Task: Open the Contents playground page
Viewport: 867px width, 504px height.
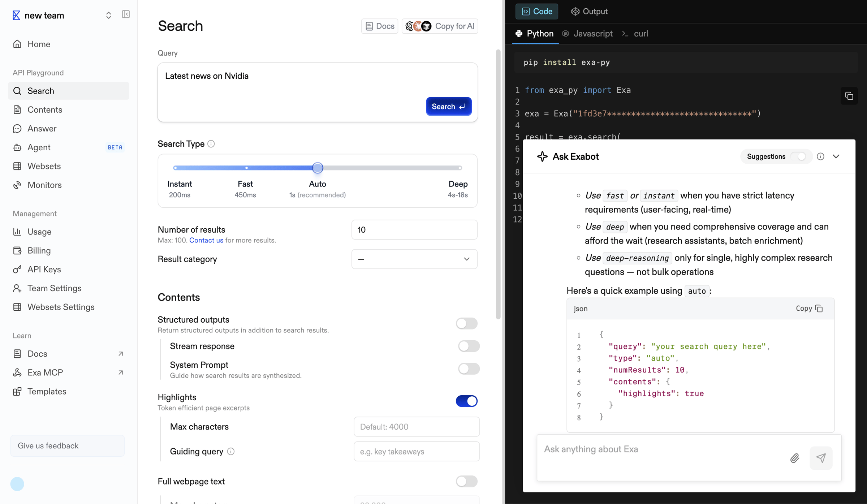Action: 68,110
